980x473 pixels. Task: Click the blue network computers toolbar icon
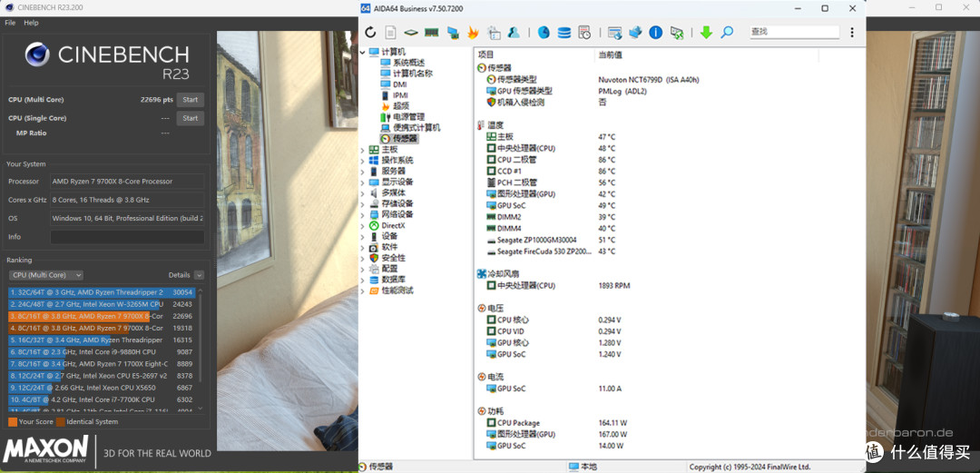(635, 33)
